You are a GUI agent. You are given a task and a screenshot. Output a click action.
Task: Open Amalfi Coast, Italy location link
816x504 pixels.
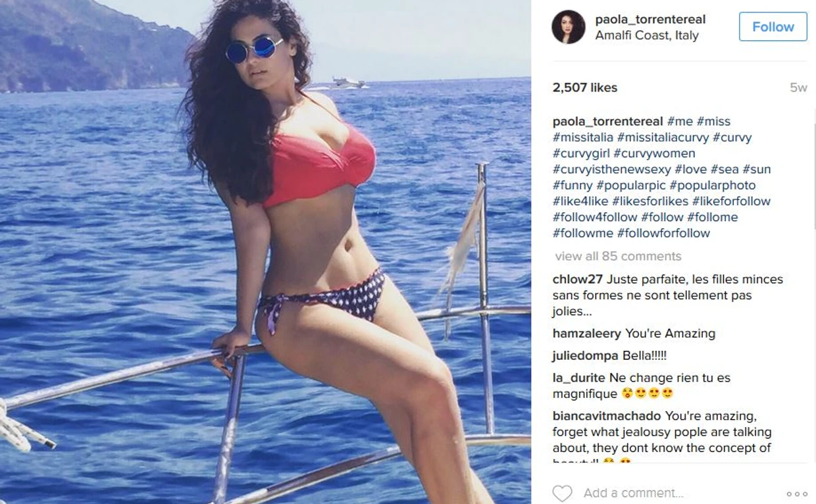tap(647, 36)
